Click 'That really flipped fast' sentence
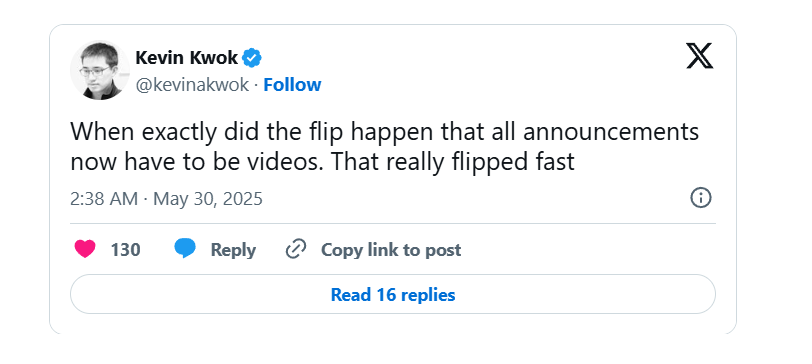Image resolution: width=812 pixels, height=364 pixels. (x=453, y=162)
